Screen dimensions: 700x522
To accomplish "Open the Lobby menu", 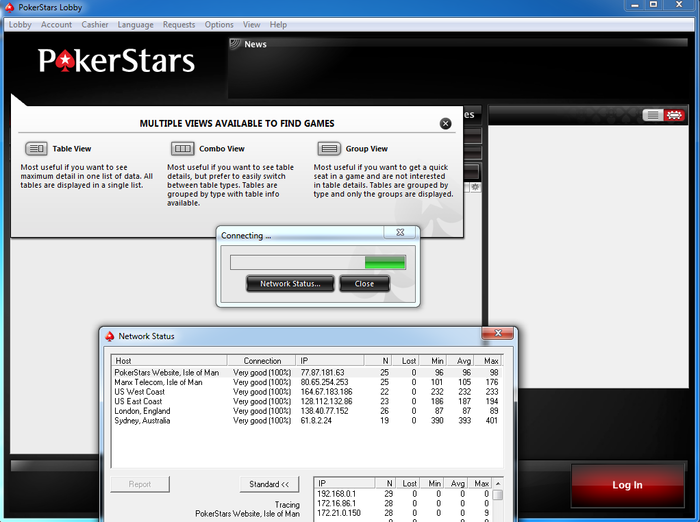I will coord(20,25).
